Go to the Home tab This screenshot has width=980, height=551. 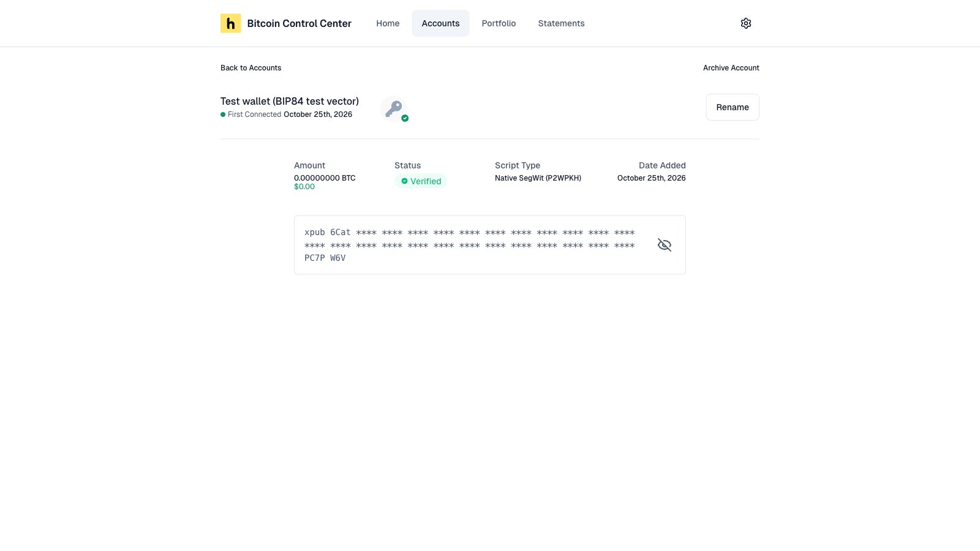click(x=388, y=23)
